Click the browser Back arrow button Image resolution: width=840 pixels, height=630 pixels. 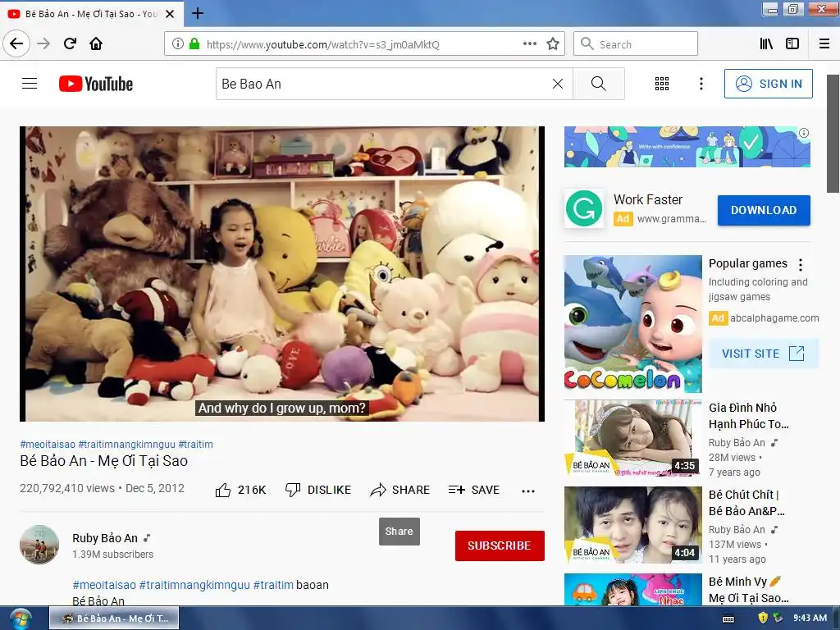[x=16, y=43]
